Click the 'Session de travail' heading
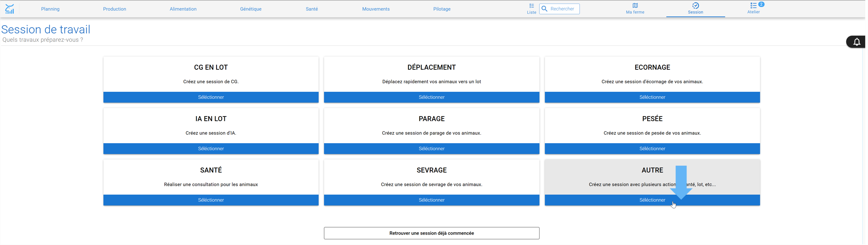Viewport: 868px width, 245px height. click(46, 29)
